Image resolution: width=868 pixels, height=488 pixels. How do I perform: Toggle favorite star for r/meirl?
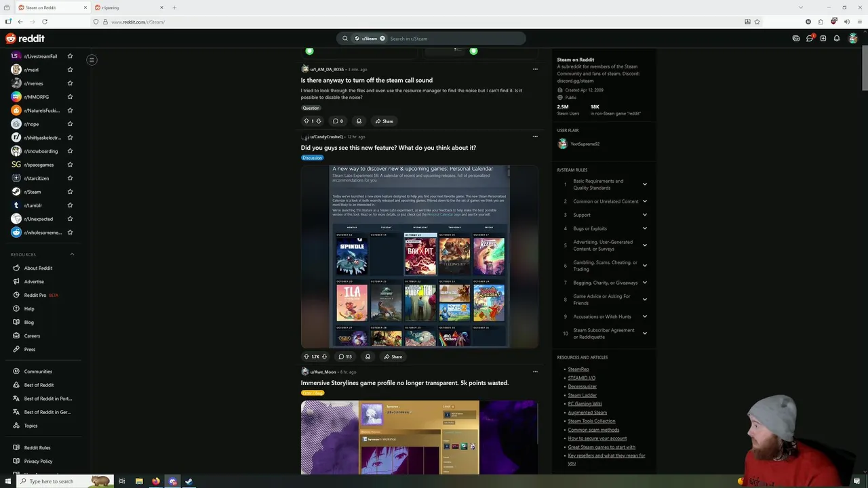70,70
